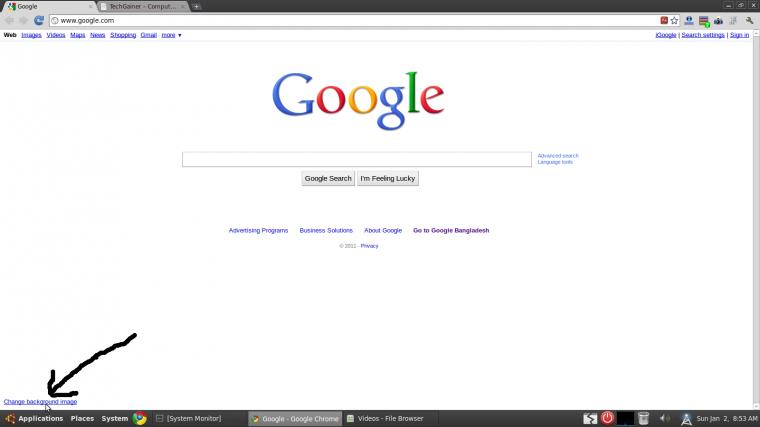
Task: Open the striped extension icon with green badge
Action: 704,21
